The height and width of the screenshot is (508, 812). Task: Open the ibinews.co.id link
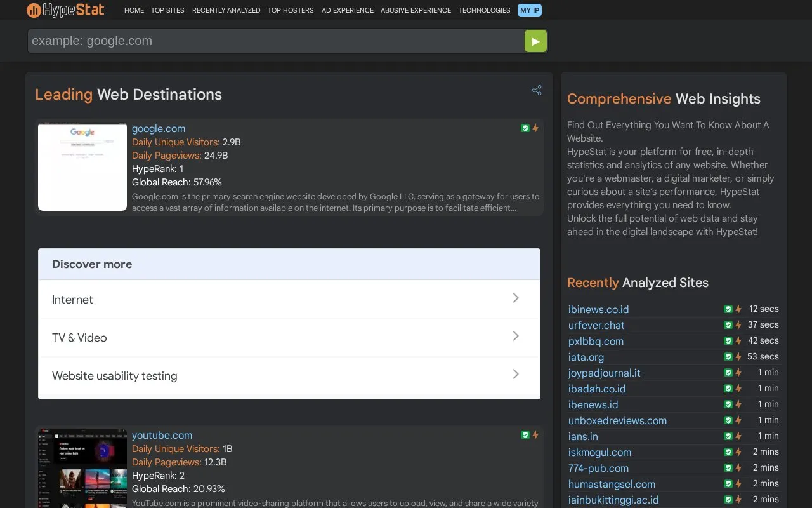coord(598,309)
